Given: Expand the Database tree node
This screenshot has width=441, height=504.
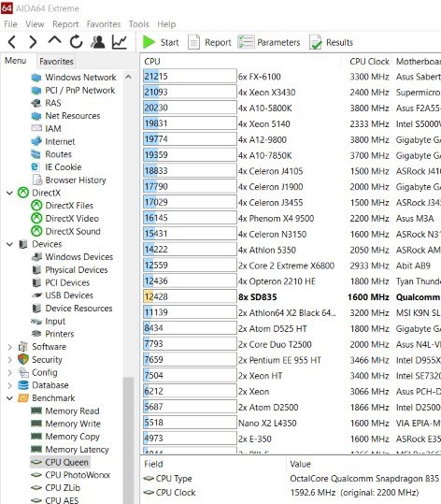Looking at the screenshot, I should [10, 385].
